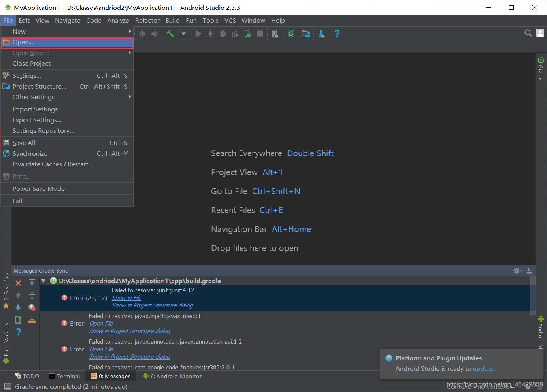Select Project Structure... menu entry

pos(67,87)
